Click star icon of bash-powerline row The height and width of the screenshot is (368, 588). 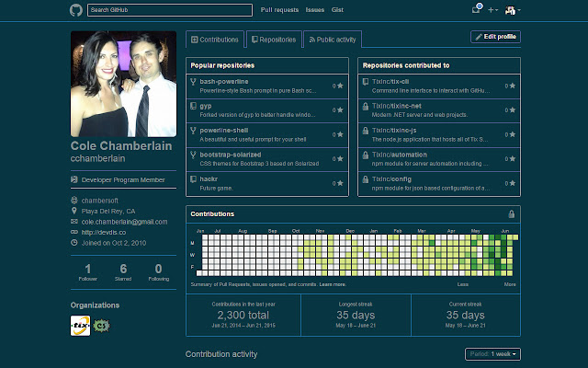tap(340, 86)
